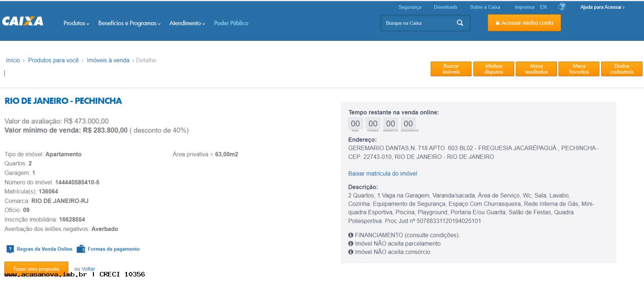Click the MINUTOS countdown box
This screenshot has width=644, height=282.
[x=391, y=124]
